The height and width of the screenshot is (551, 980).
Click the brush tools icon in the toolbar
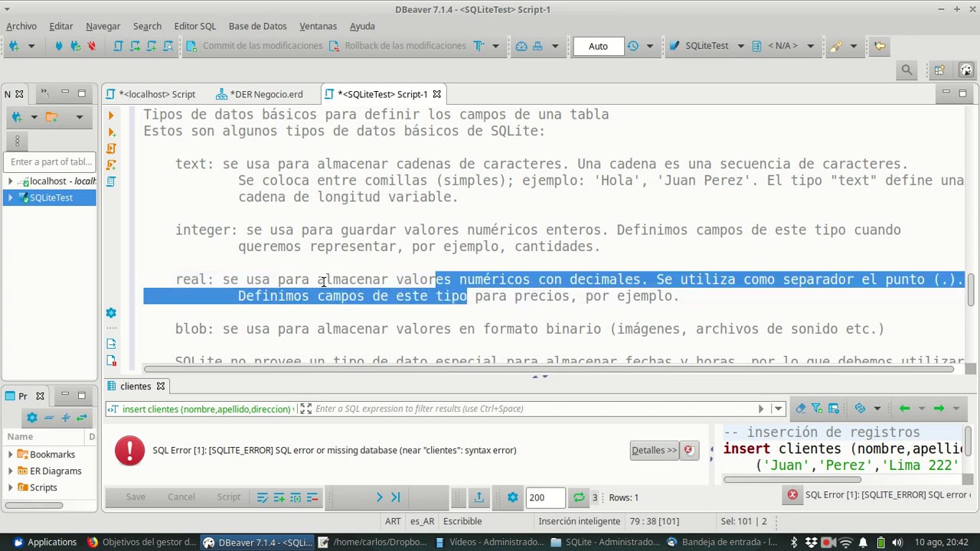(835, 46)
